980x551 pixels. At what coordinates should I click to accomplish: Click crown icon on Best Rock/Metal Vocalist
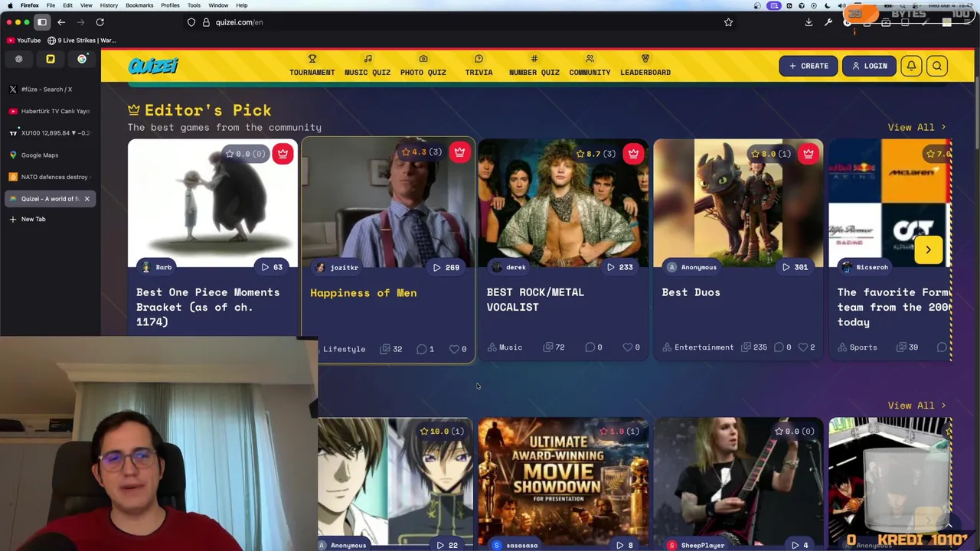click(x=633, y=153)
